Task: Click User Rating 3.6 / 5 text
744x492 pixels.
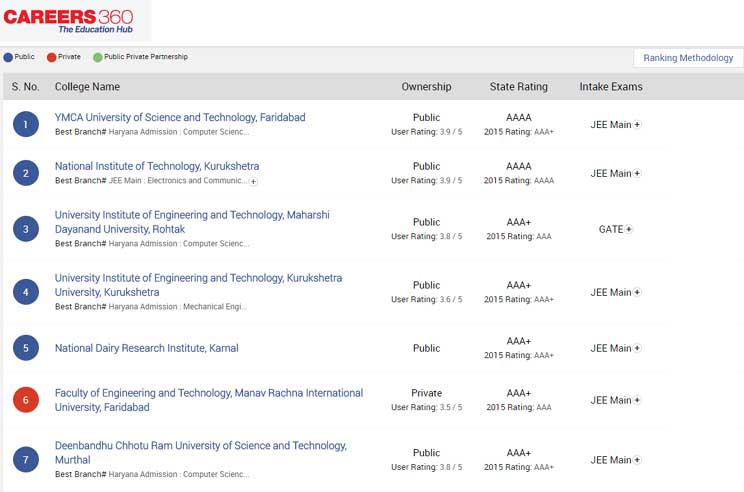Action: pyautogui.click(x=427, y=299)
